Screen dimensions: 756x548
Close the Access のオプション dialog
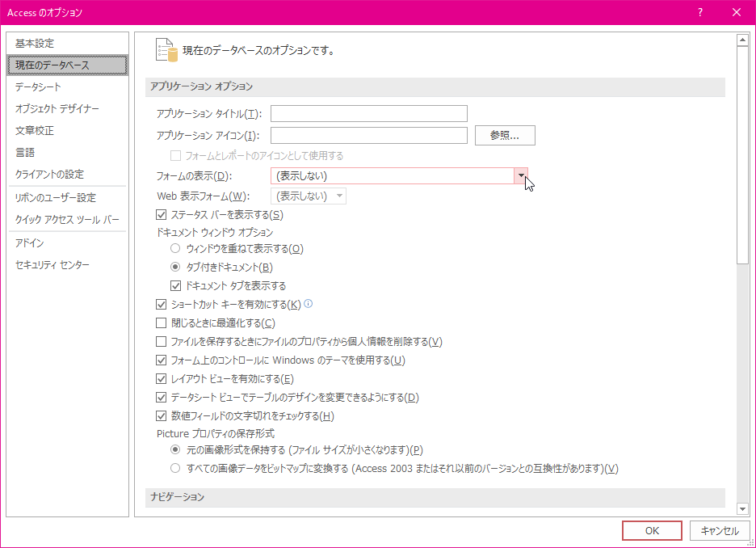[x=737, y=13]
